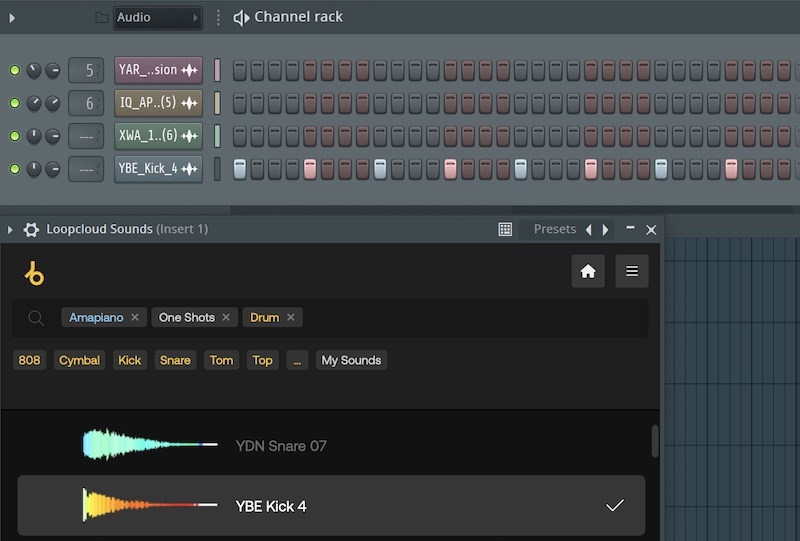The height and width of the screenshot is (541, 800).
Task: Remove the Drum filter tag
Action: click(290, 317)
